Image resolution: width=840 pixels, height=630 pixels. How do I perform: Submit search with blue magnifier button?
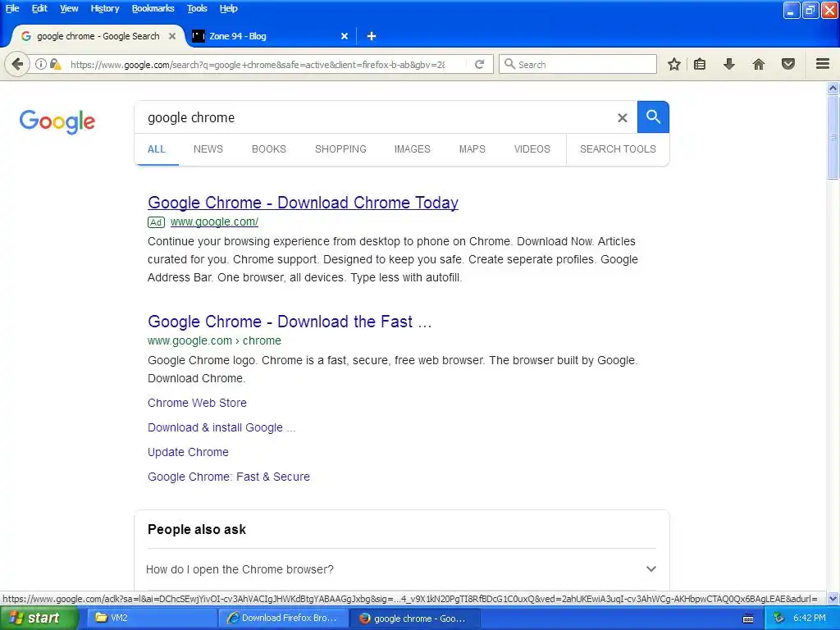[x=653, y=116]
